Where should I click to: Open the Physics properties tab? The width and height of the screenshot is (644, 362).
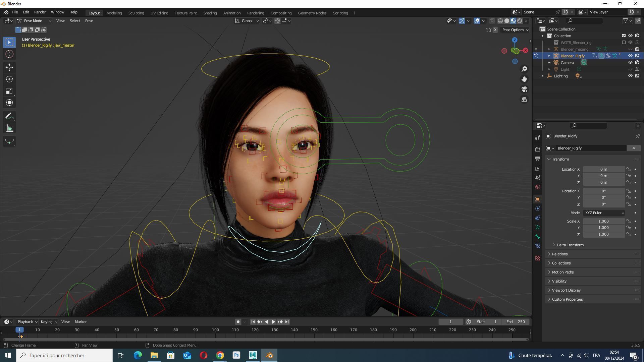[538, 208]
